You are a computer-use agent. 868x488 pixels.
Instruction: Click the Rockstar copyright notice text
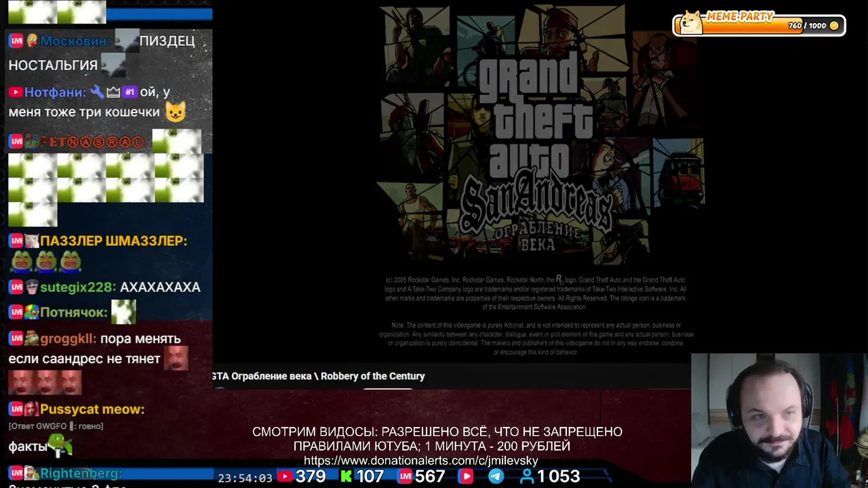point(536,293)
